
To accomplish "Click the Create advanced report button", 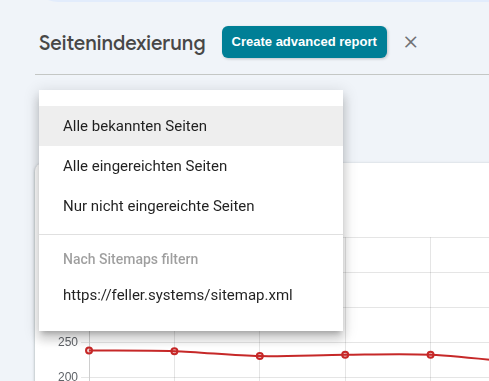I will pyautogui.click(x=304, y=42).
